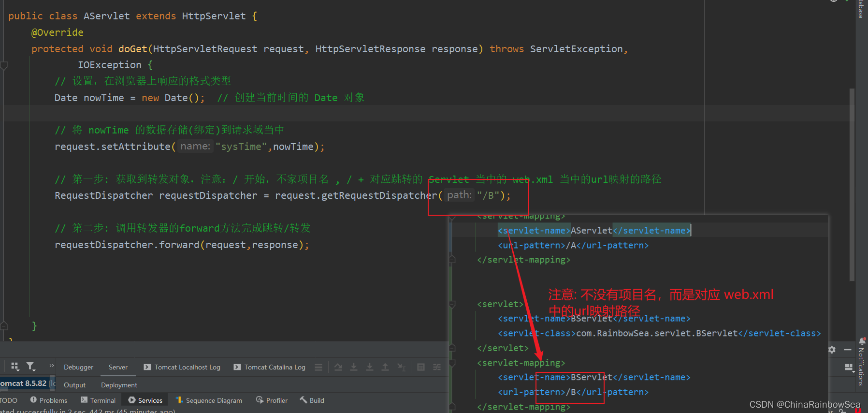Click BServlet servlet-name under servlet-mapping
868x413 pixels.
tap(592, 377)
